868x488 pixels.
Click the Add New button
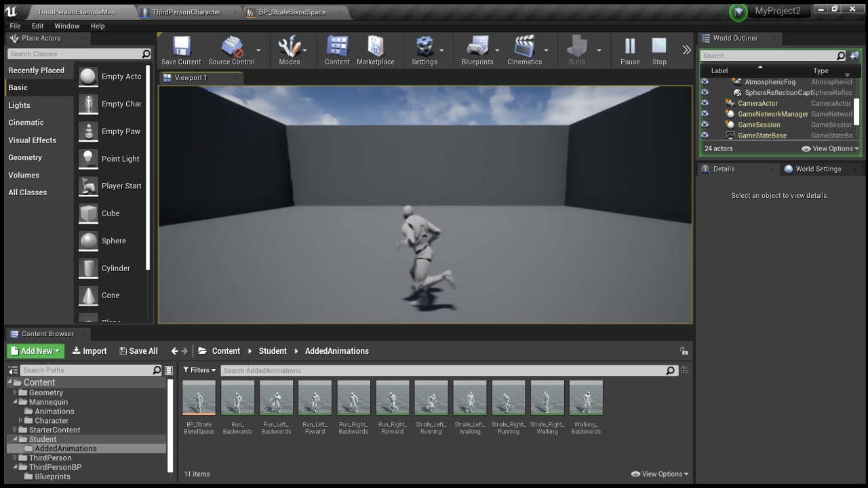tap(36, 351)
